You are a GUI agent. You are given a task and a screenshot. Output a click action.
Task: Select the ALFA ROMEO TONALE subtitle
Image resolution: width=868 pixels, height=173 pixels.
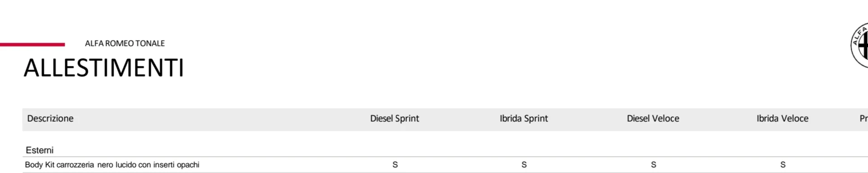125,44
